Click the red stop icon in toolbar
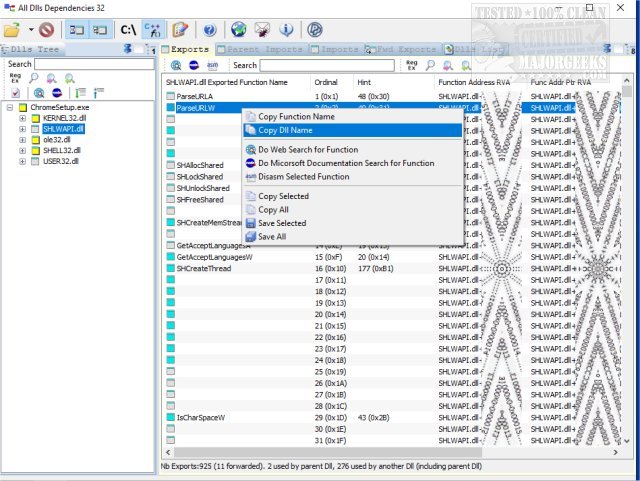The image size is (640, 481). coord(47,30)
